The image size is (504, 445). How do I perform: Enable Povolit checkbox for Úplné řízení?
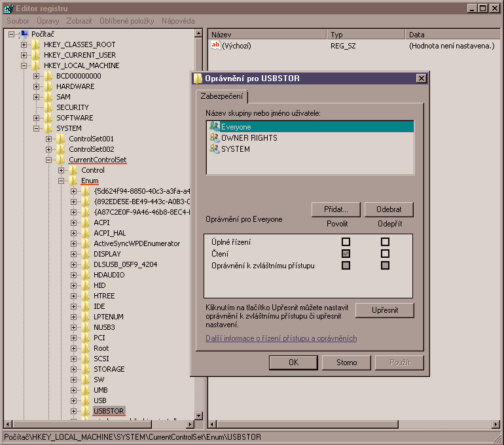(x=346, y=242)
